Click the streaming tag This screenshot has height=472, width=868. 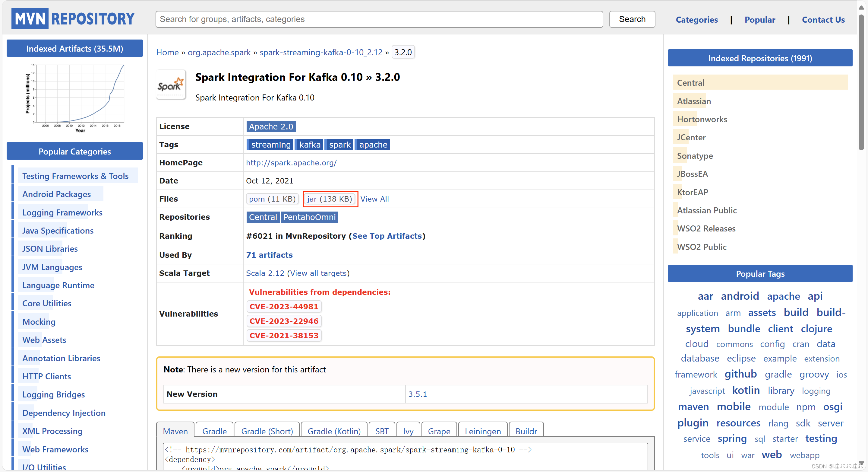[270, 145]
